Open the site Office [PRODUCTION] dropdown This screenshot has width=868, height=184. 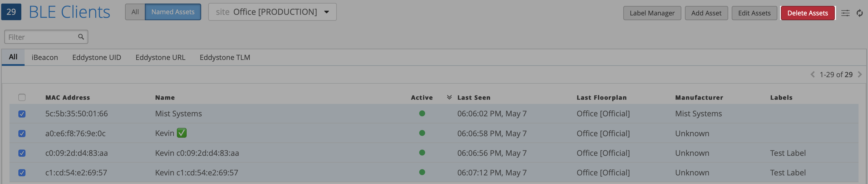click(272, 12)
